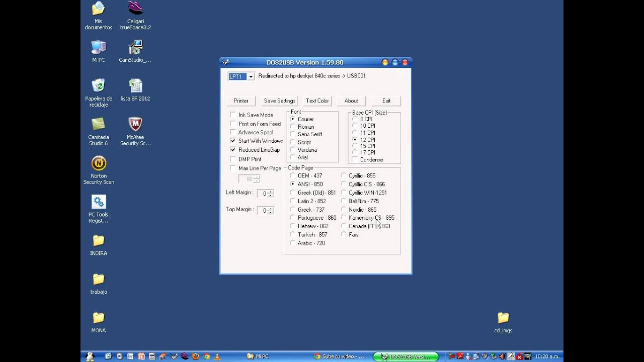Click the About button
644x362 pixels.
351,101
